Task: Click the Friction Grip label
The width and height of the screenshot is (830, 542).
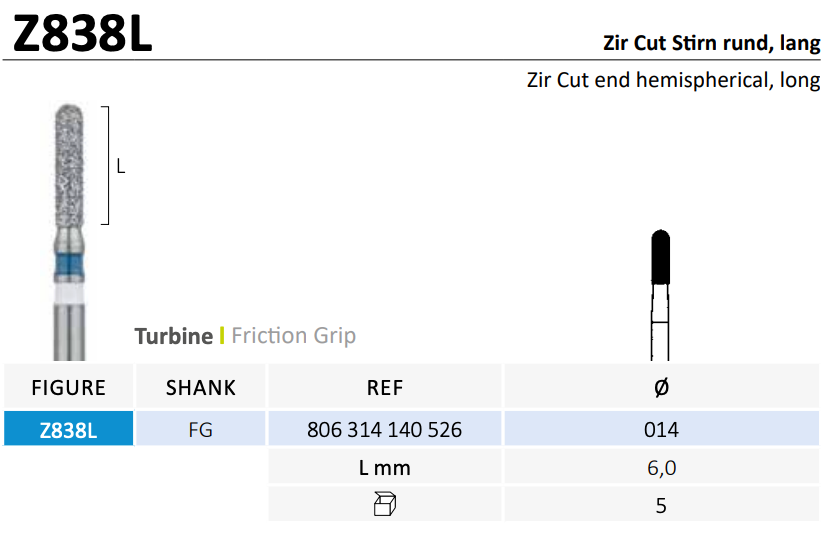Action: pos(294,336)
